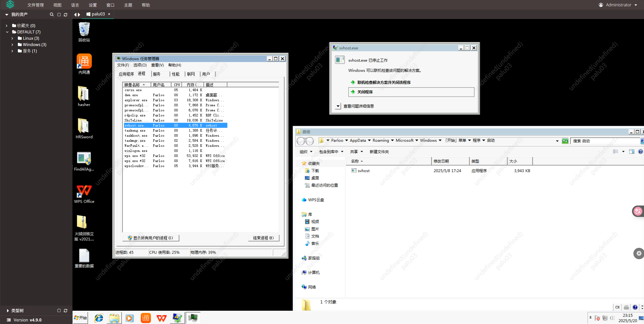
Task: Switch to the 性能 tab in Task Manager
Action: point(176,74)
